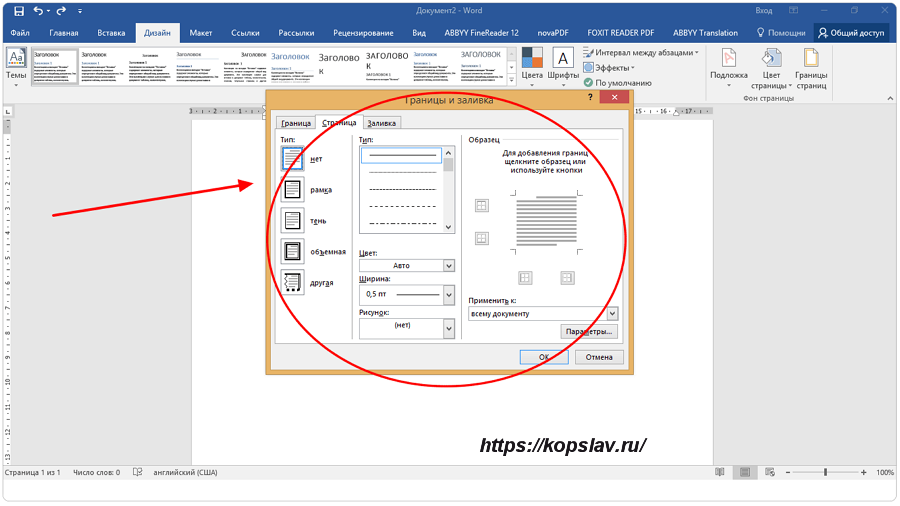Redo the last action

(x=61, y=11)
